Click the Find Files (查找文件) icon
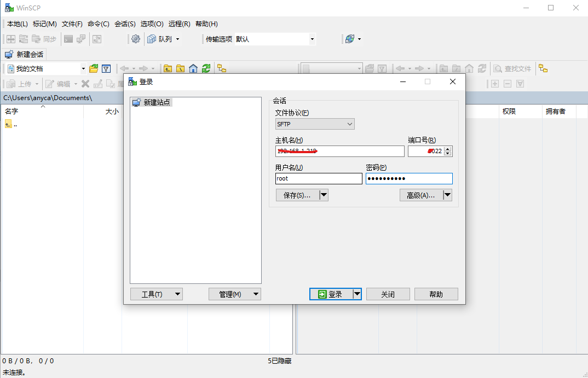The height and width of the screenshot is (378, 588). [498, 68]
